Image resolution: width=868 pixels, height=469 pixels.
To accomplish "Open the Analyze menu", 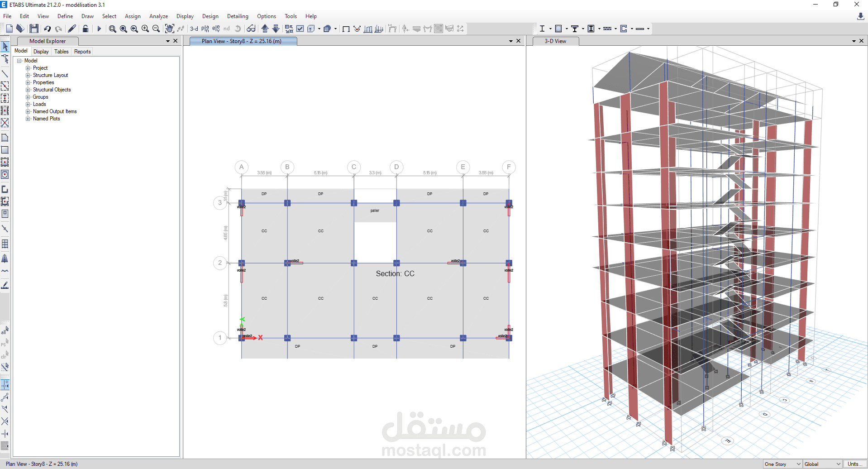I will (x=158, y=16).
